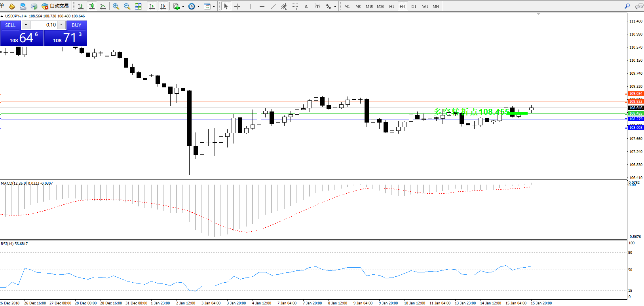Open the indicators list dropdown arrow

click(x=183, y=6)
